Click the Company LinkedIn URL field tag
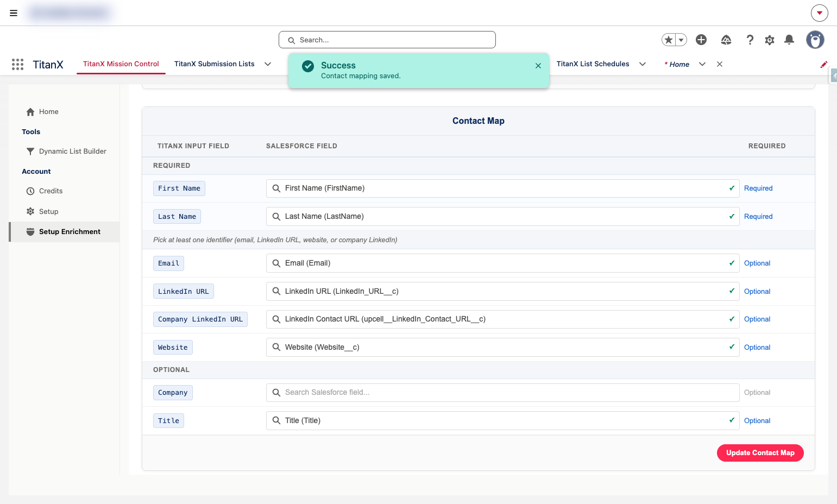The width and height of the screenshot is (837, 504). [x=200, y=319]
